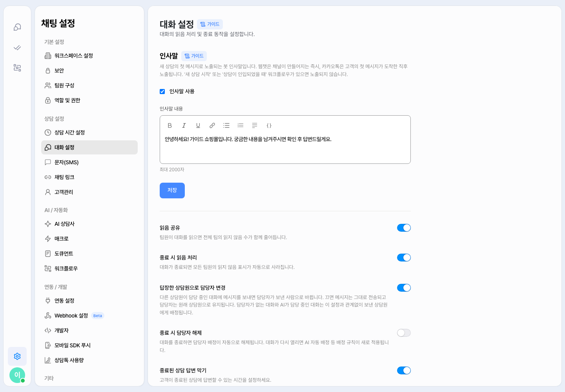The image size is (565, 392).
Task: Click the double-check icon in left rail
Action: pos(17,47)
